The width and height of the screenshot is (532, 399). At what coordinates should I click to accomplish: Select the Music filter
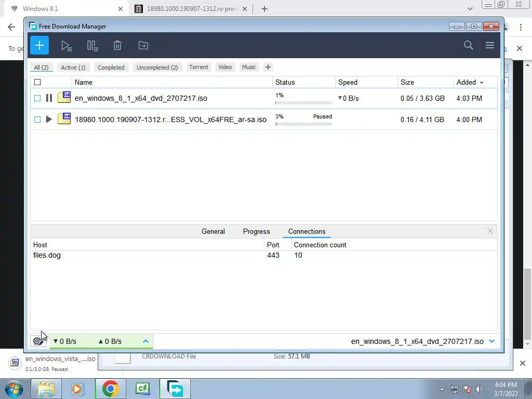click(249, 67)
